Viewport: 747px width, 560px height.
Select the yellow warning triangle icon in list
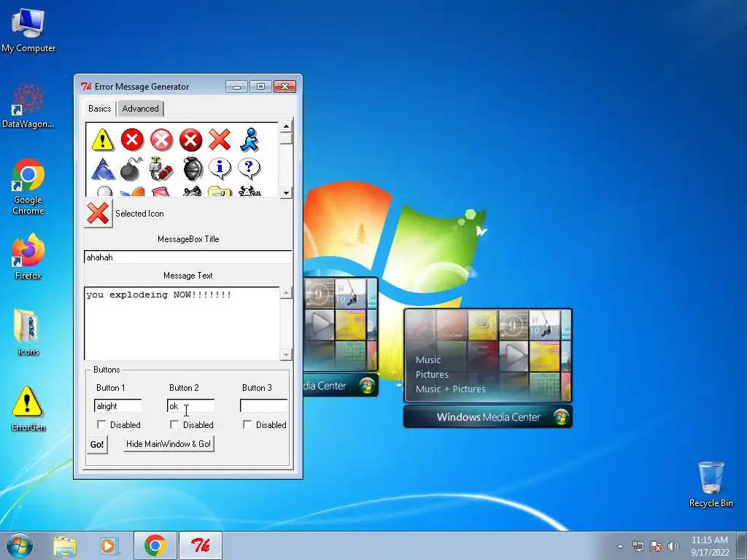click(102, 140)
